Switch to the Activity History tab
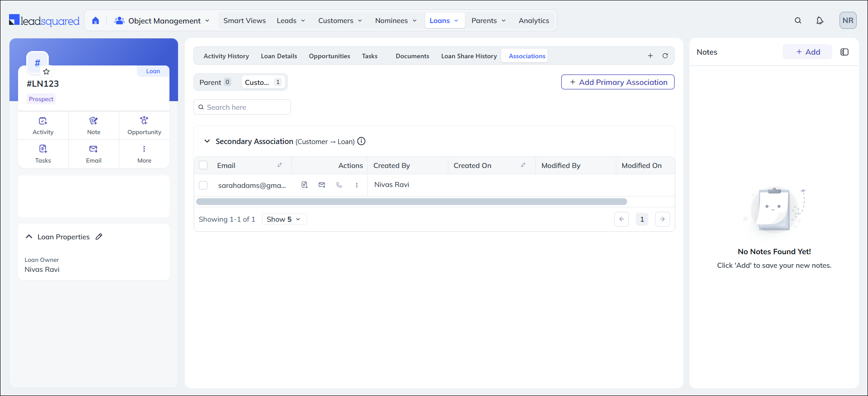This screenshot has height=396, width=868. point(226,56)
